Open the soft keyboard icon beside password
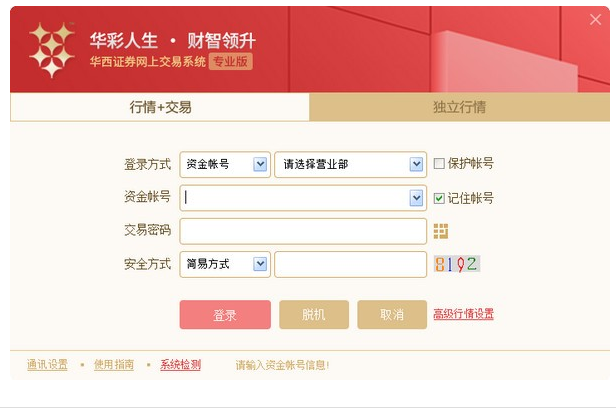 click(x=441, y=231)
